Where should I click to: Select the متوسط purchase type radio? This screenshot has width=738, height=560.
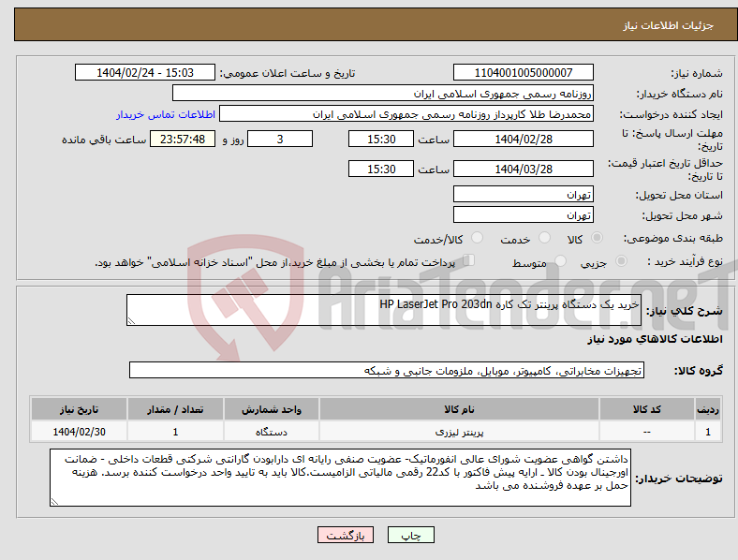click(560, 260)
